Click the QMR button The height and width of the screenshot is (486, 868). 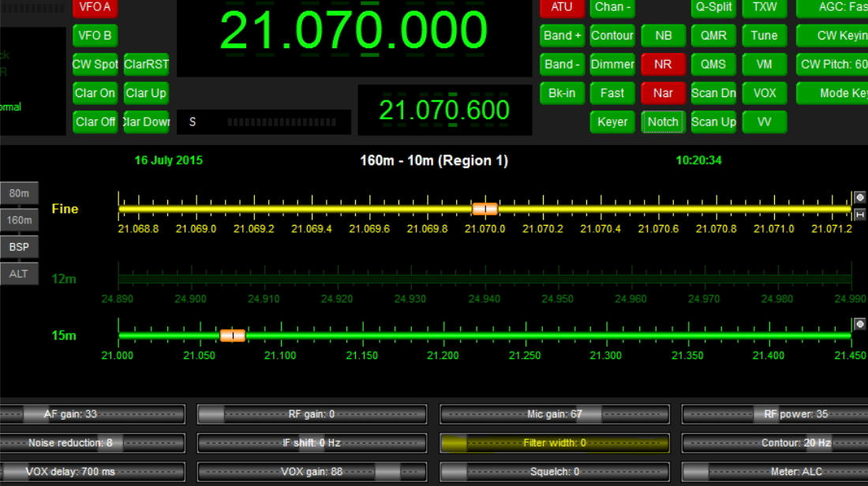coord(713,36)
